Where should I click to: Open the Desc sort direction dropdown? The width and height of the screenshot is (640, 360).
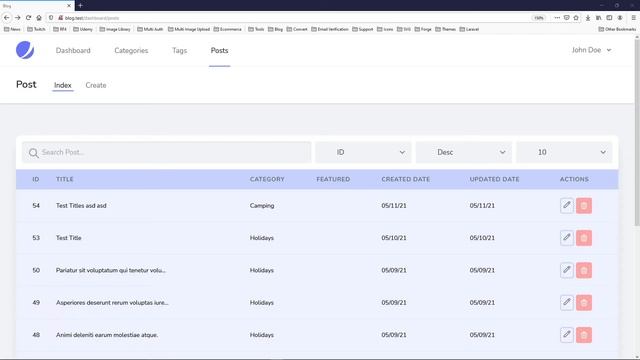464,152
